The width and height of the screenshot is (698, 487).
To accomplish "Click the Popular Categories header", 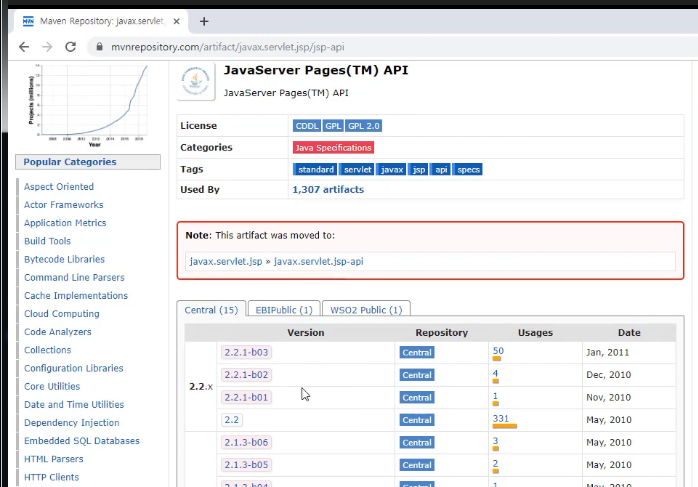I will tap(88, 162).
